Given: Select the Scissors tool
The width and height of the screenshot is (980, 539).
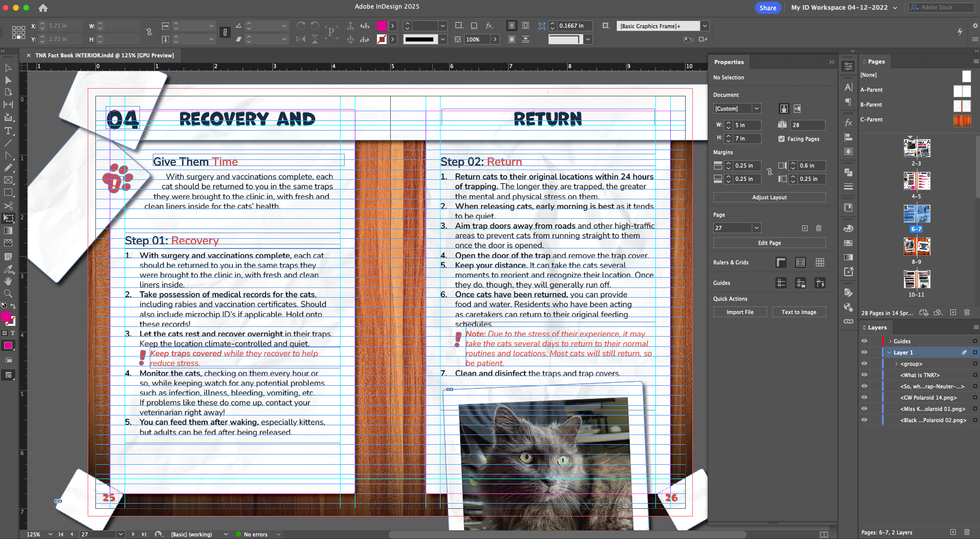Looking at the screenshot, I should pos(8,205).
